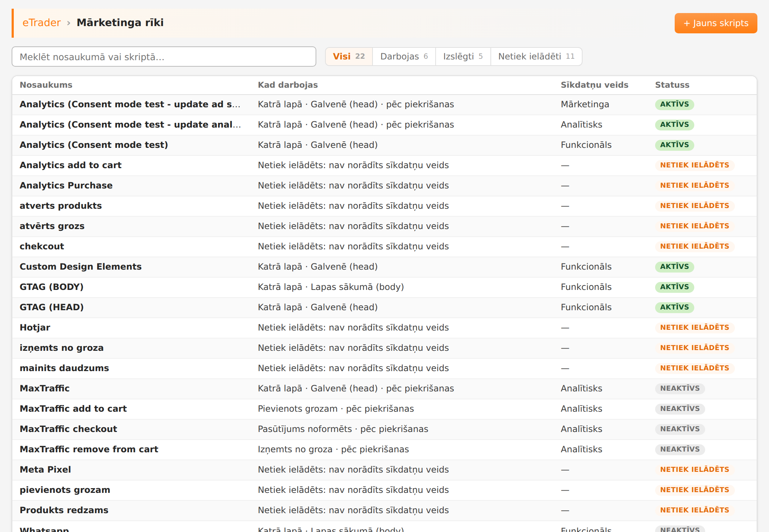Viewport: 769px width, 532px height.
Task: Open the Netiek ielādēti tab
Action: 536,57
